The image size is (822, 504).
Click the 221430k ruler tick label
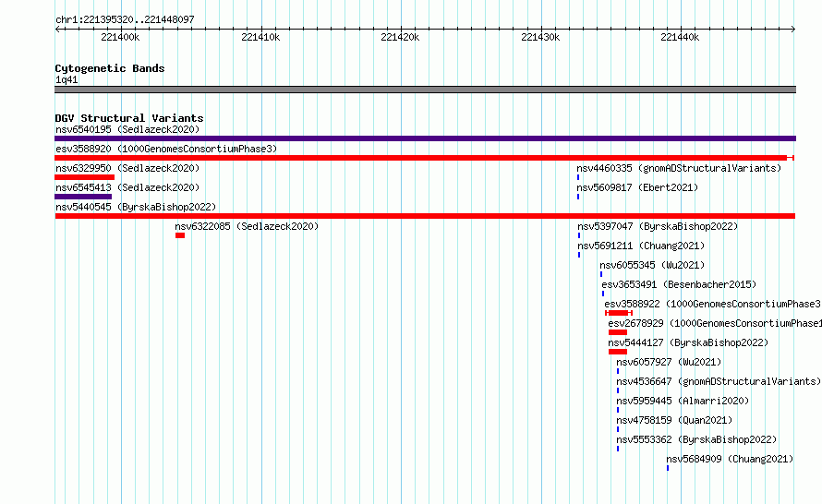coord(540,37)
